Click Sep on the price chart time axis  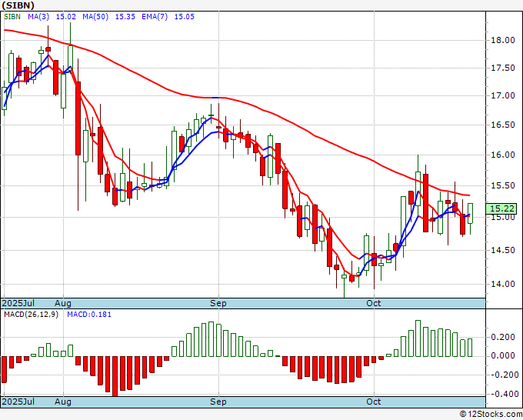(x=218, y=303)
